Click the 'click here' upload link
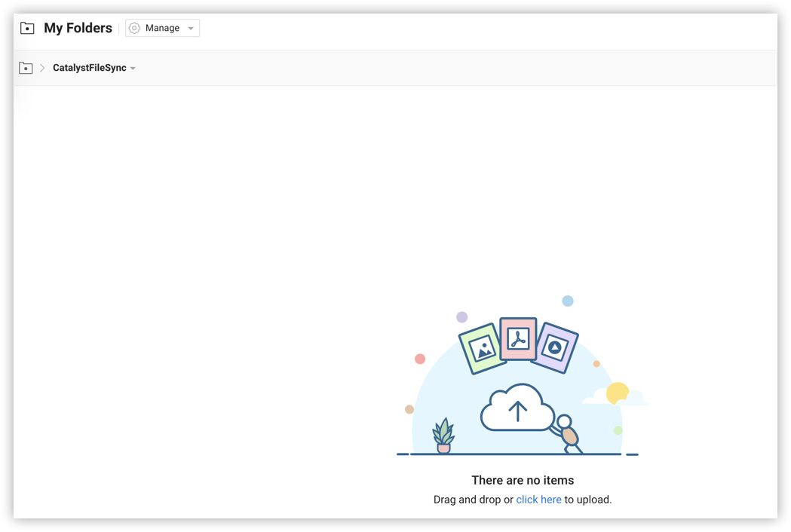Viewport: 791px width, 532px height. [538, 500]
